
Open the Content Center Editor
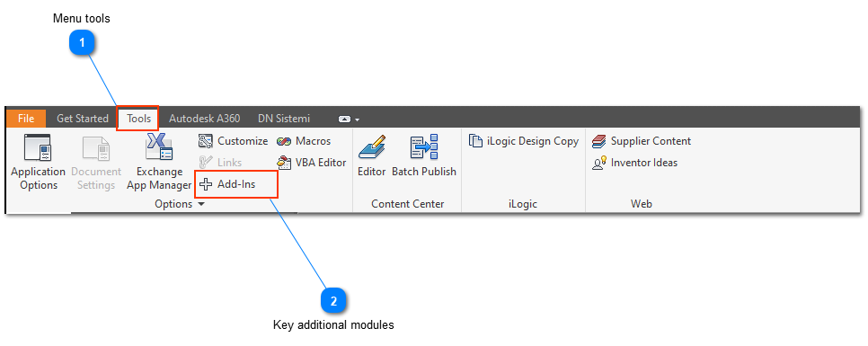point(371,155)
